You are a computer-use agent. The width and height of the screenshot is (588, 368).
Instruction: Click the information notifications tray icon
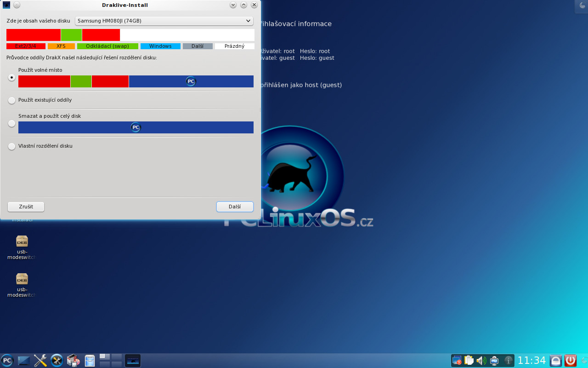click(508, 361)
